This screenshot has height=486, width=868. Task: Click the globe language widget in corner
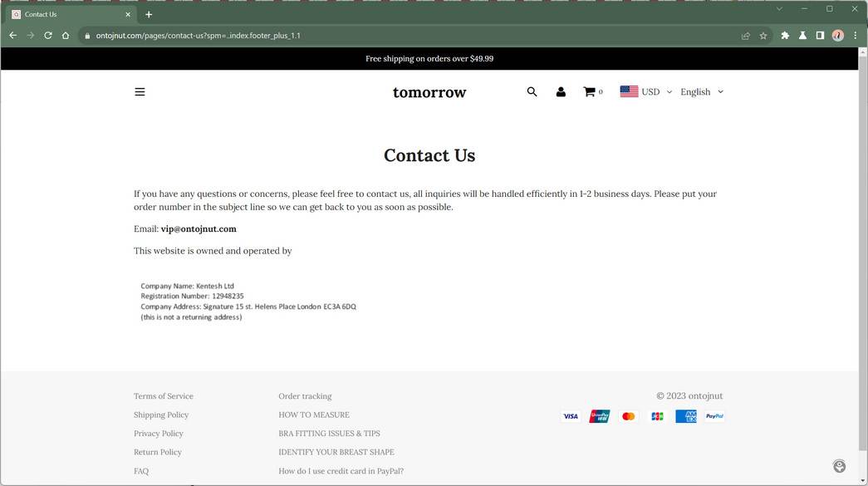(839, 466)
